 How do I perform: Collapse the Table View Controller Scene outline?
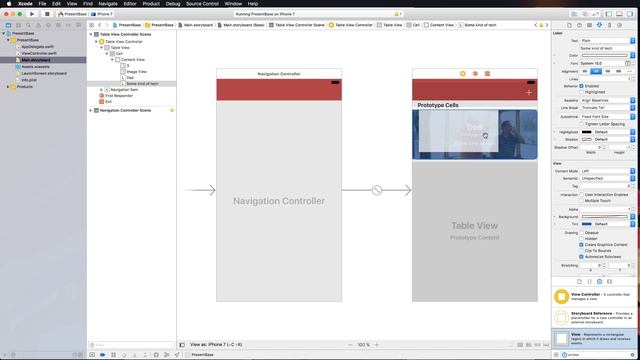click(x=91, y=34)
